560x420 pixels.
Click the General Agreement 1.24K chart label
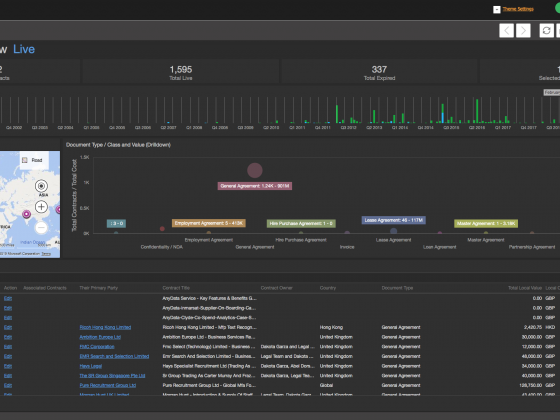pyautogui.click(x=255, y=186)
